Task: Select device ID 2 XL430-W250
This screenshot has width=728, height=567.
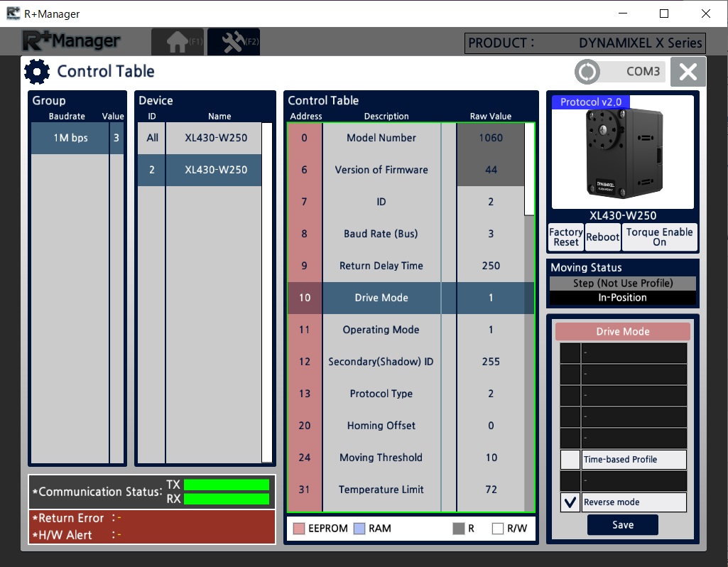Action: point(200,170)
